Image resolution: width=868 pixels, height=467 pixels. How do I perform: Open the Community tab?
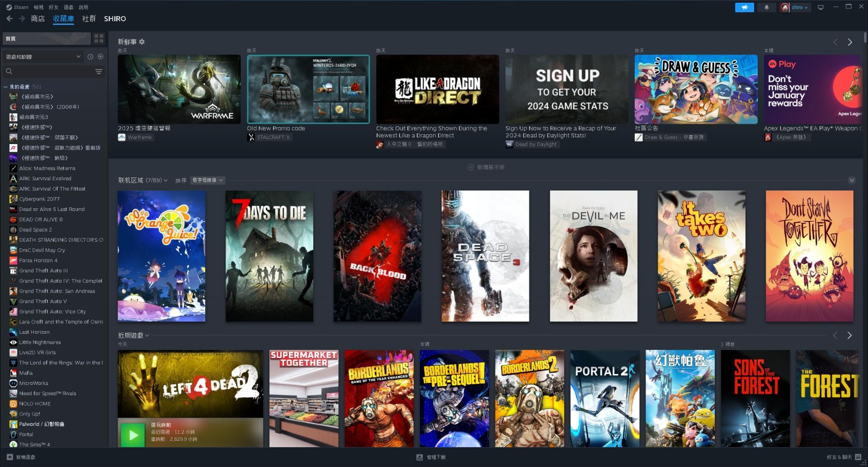pyautogui.click(x=89, y=19)
